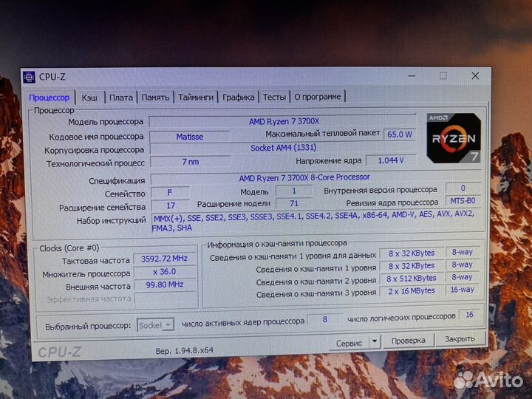Click the empty Эффективная частота field

pyautogui.click(x=166, y=299)
